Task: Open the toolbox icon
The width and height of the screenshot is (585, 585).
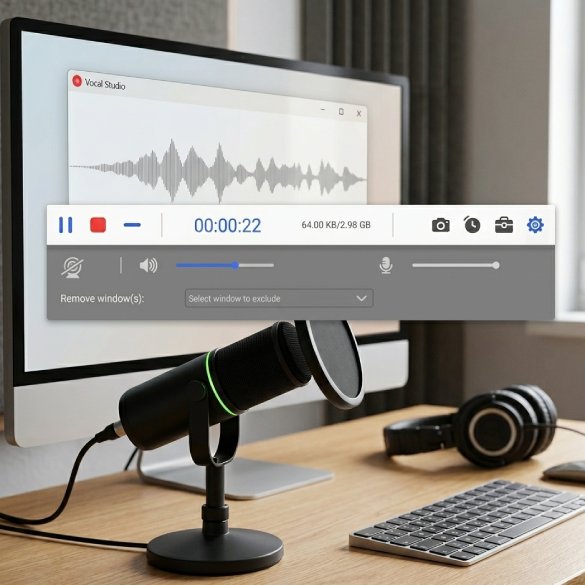Action: (x=504, y=225)
